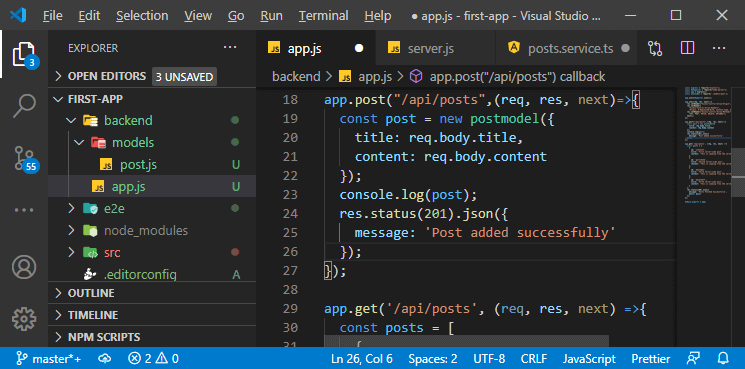Viewport: 745px width, 369px height.
Task: Change encoding via UTF-8 indicator
Action: (x=489, y=359)
